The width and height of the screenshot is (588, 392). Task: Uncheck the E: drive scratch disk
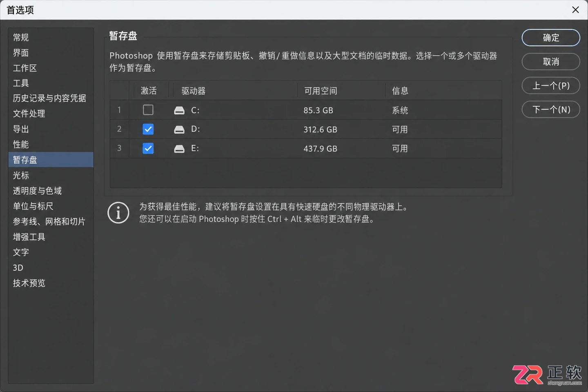[x=148, y=148]
